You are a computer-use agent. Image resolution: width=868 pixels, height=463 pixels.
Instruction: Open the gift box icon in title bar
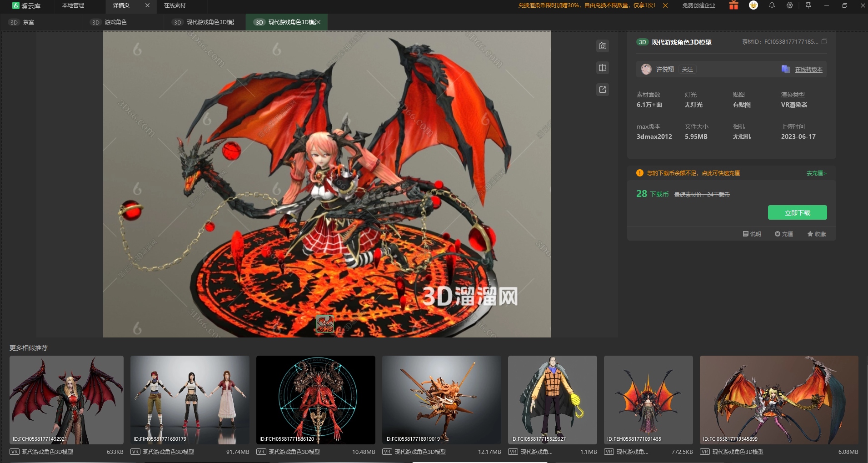(x=733, y=5)
